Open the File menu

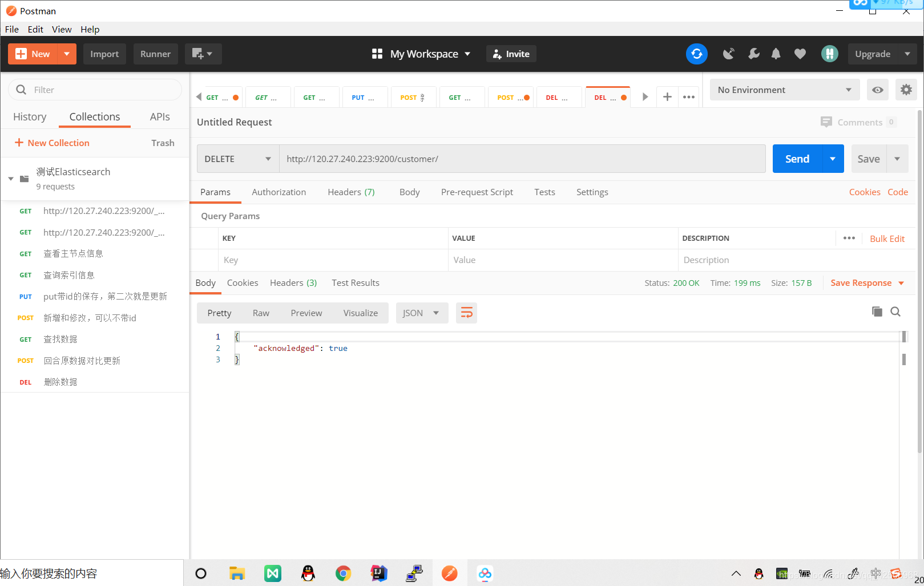tap(12, 29)
